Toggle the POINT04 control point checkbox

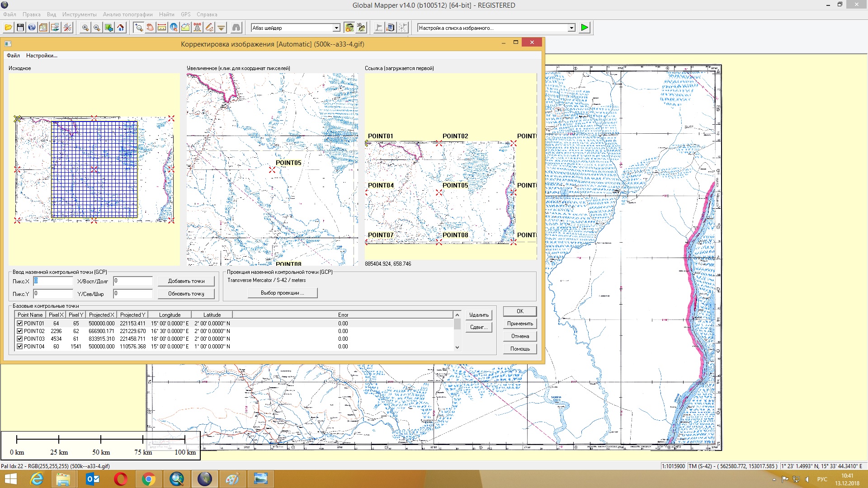(19, 347)
